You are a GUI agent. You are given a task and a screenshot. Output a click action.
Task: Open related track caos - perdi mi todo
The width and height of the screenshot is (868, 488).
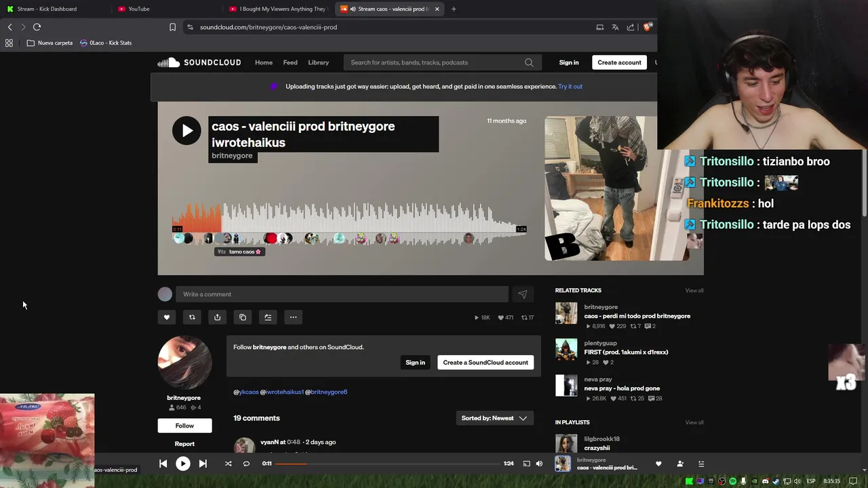pyautogui.click(x=637, y=316)
